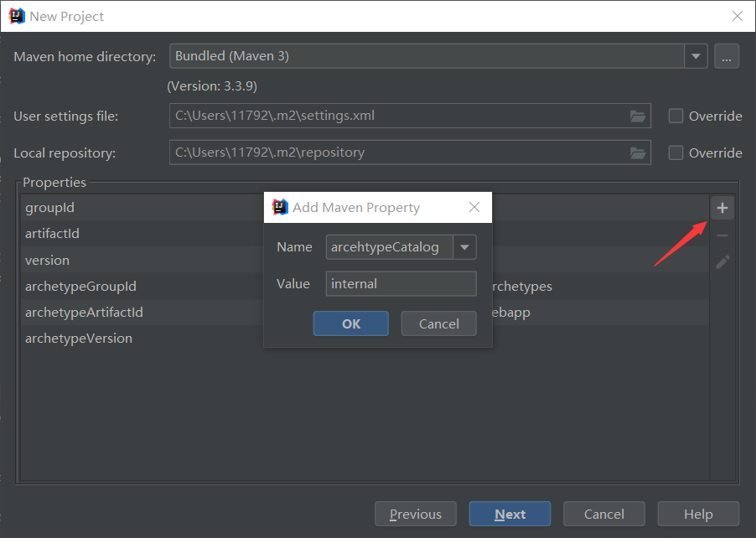Viewport: 756px width, 538px height.
Task: Cancel the Add Maven Property dialog
Action: pyautogui.click(x=438, y=323)
